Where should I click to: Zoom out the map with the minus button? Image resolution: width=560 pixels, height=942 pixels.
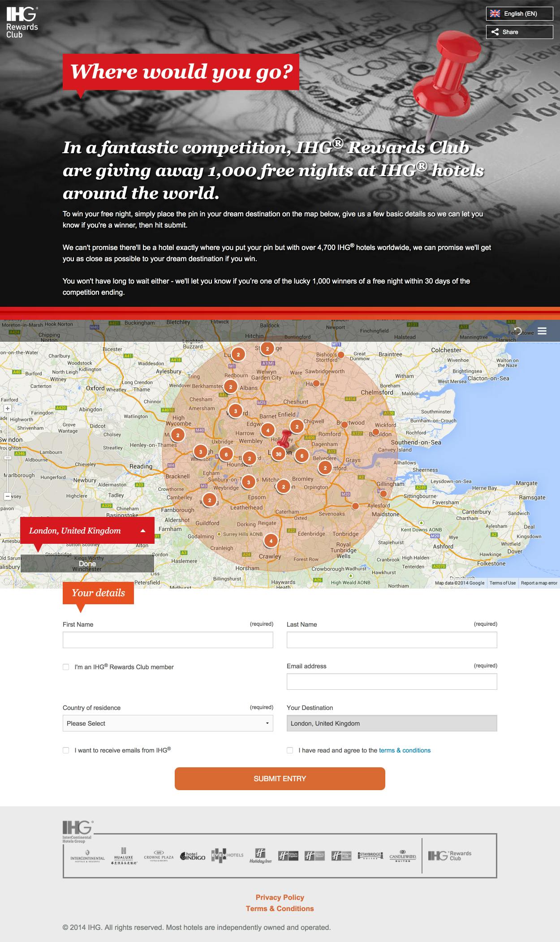point(7,496)
